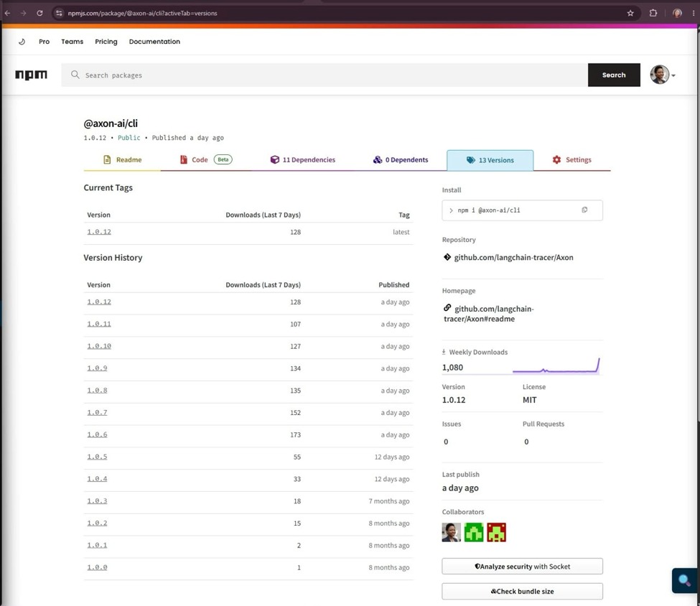Open version 1.0.6 link
This screenshot has width=700, height=606.
98,434
